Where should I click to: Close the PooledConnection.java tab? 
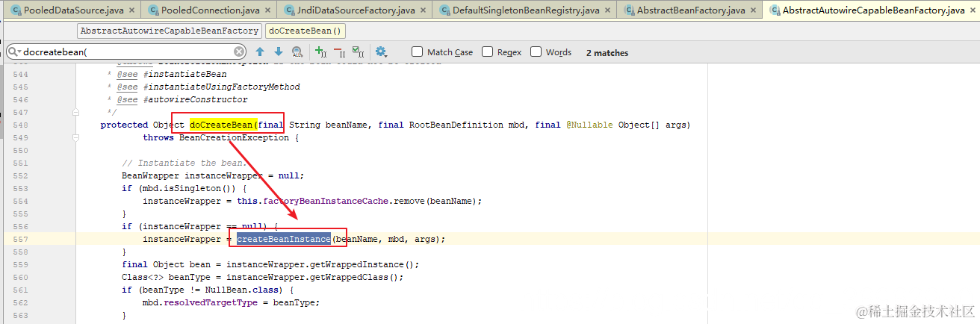(267, 10)
